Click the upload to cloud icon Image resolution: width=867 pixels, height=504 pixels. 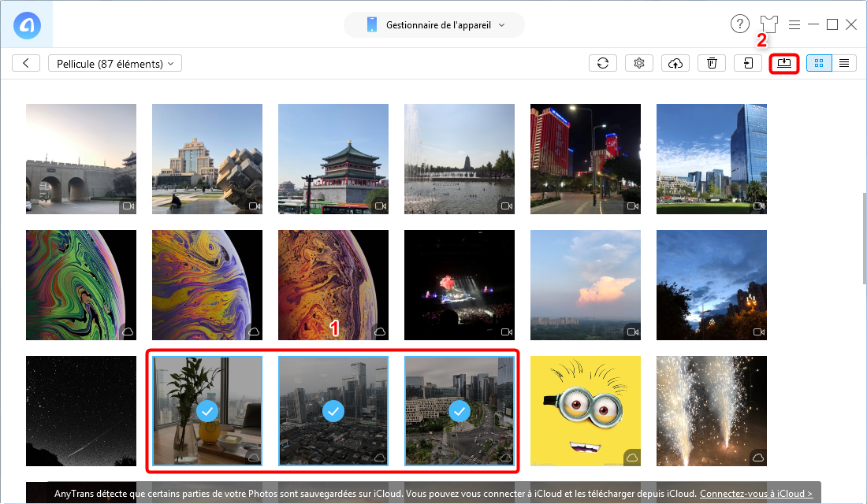click(x=675, y=63)
